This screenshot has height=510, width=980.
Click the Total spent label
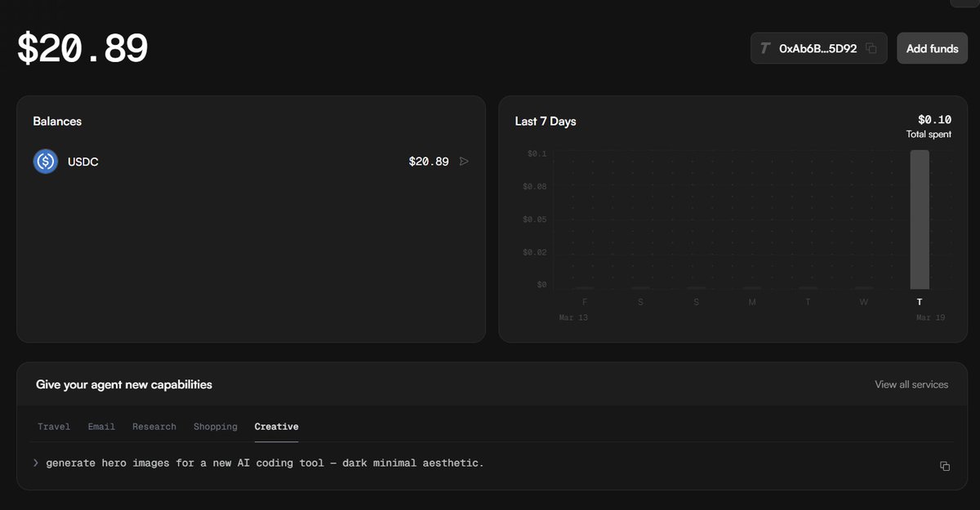(x=929, y=135)
